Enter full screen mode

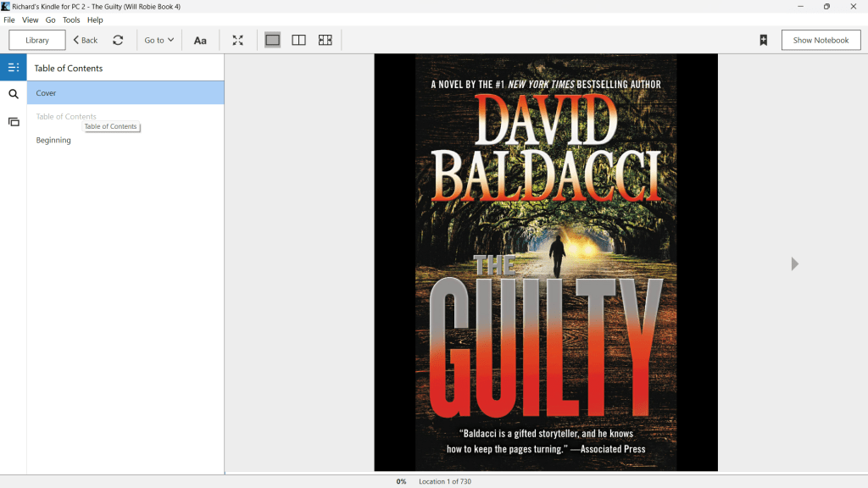pyautogui.click(x=238, y=40)
